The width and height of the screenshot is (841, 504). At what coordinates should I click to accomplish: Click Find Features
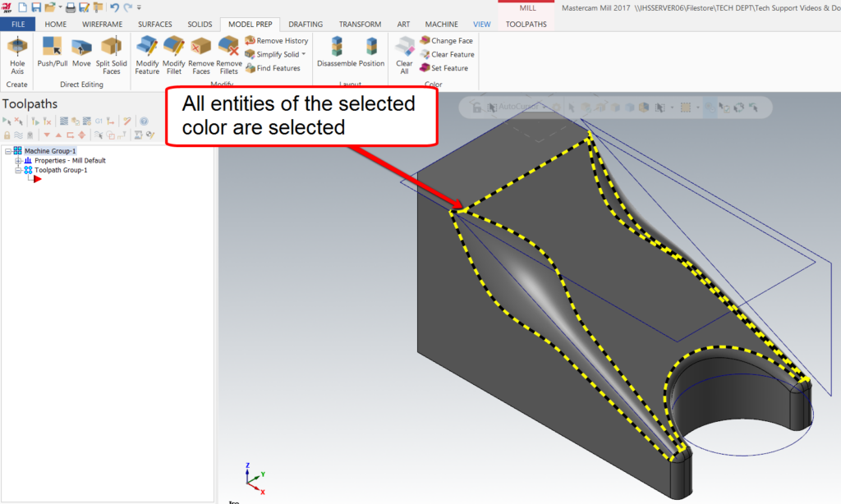pos(273,68)
